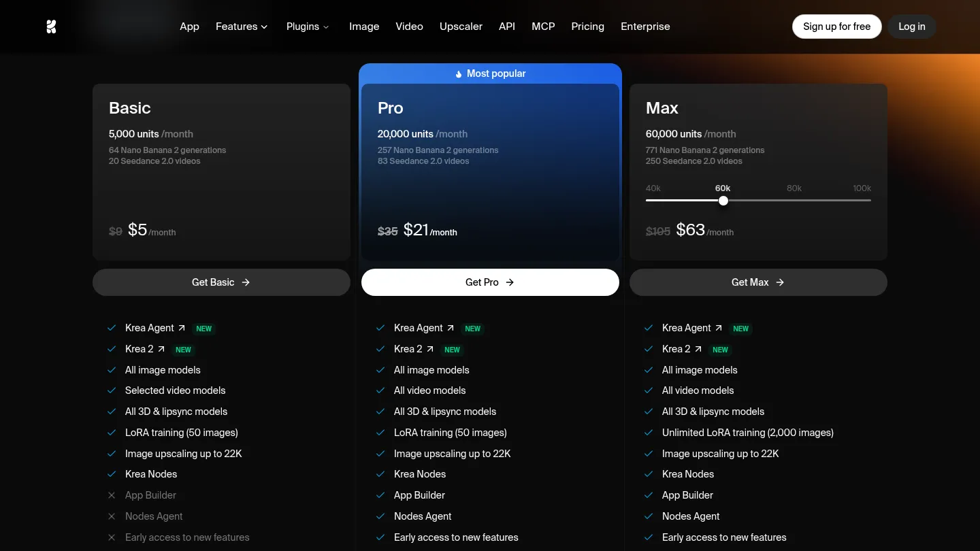Click the Max plan heading

click(x=662, y=108)
